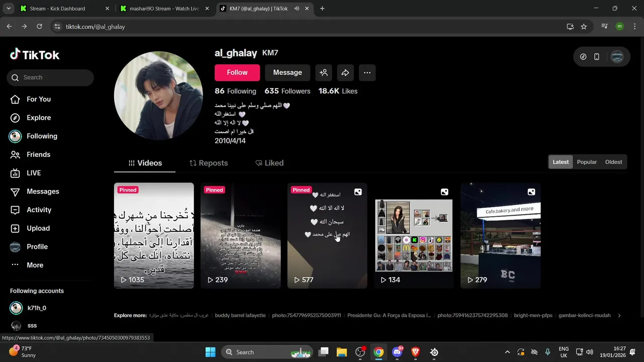
Task: Open the pinned video with 1035 views
Action: point(154,235)
